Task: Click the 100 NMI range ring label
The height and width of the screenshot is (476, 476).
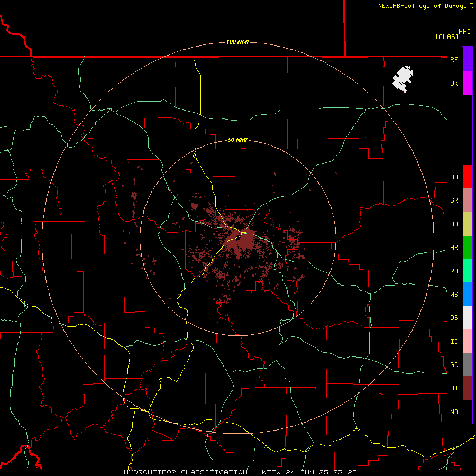Action: [x=237, y=42]
